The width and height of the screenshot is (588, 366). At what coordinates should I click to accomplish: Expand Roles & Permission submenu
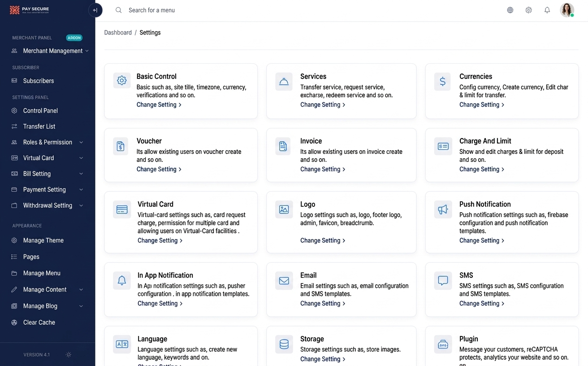(48, 142)
